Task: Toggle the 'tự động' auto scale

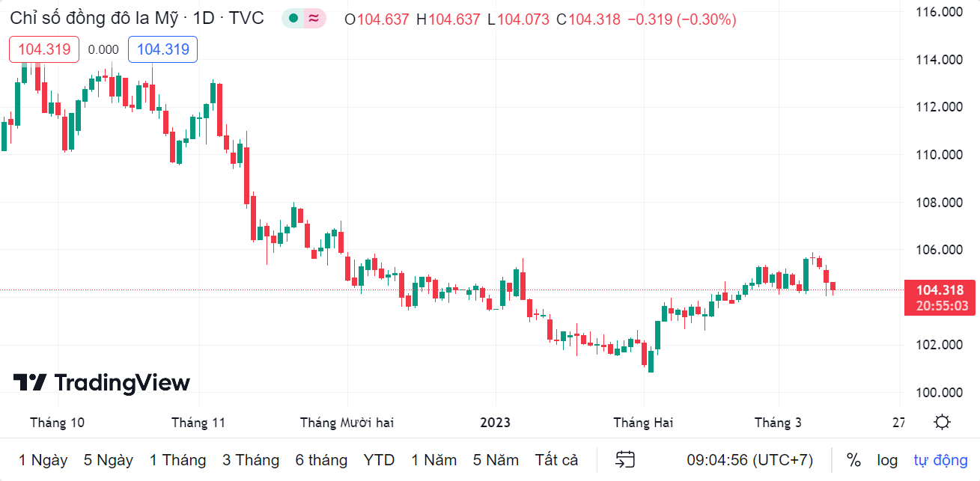Action: tap(940, 459)
